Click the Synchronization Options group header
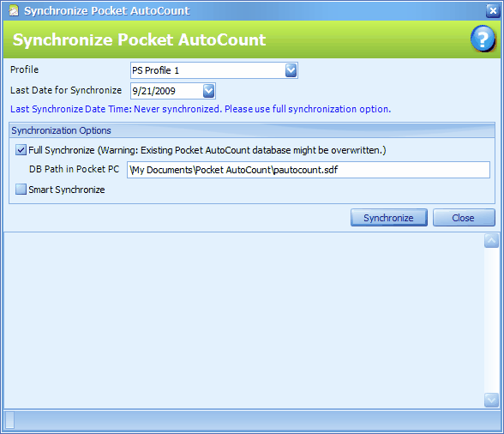The width and height of the screenshot is (504, 434). click(x=252, y=130)
